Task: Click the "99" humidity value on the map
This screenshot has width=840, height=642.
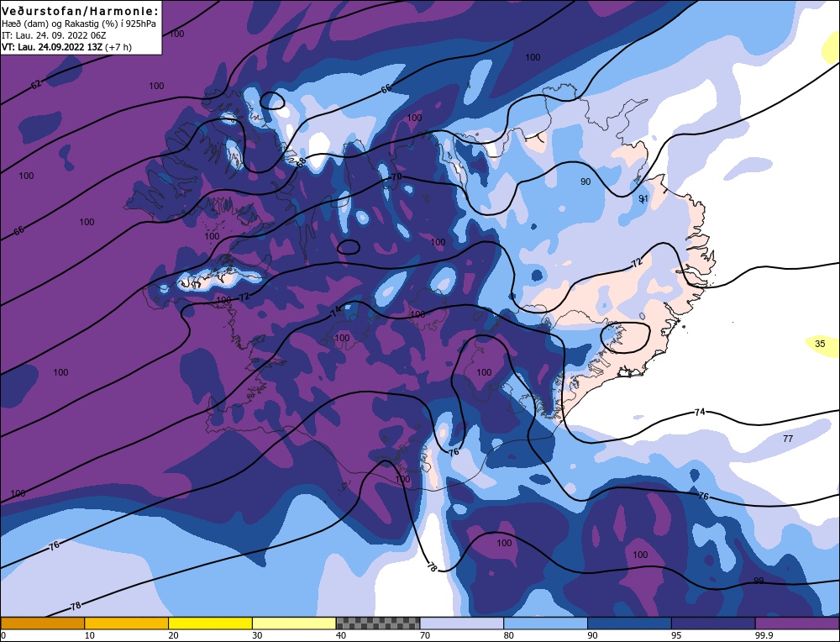Action: point(759,581)
